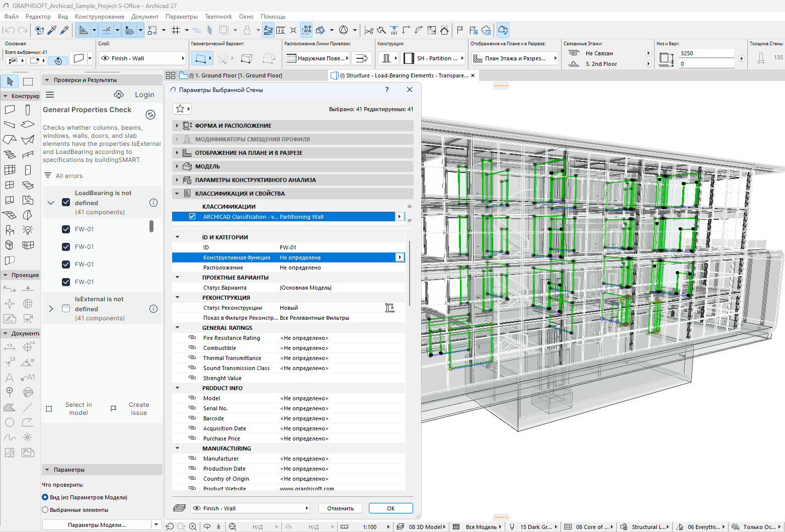Select the Marquee tool in toolbox
This screenshot has height=532, width=785.
[28, 81]
